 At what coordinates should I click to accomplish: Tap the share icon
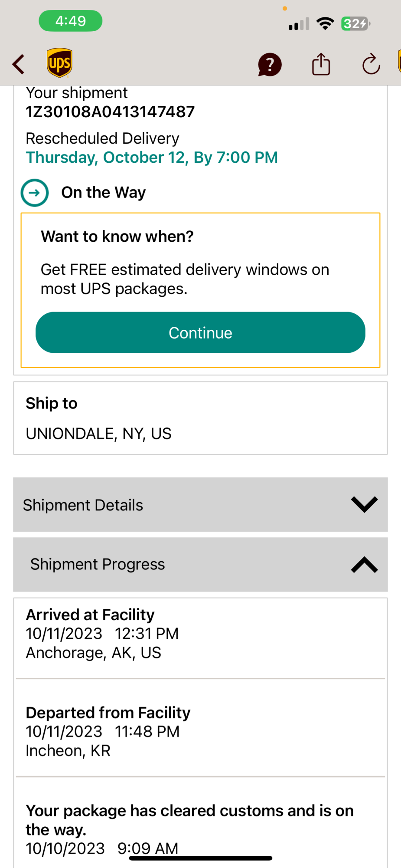[x=321, y=64]
